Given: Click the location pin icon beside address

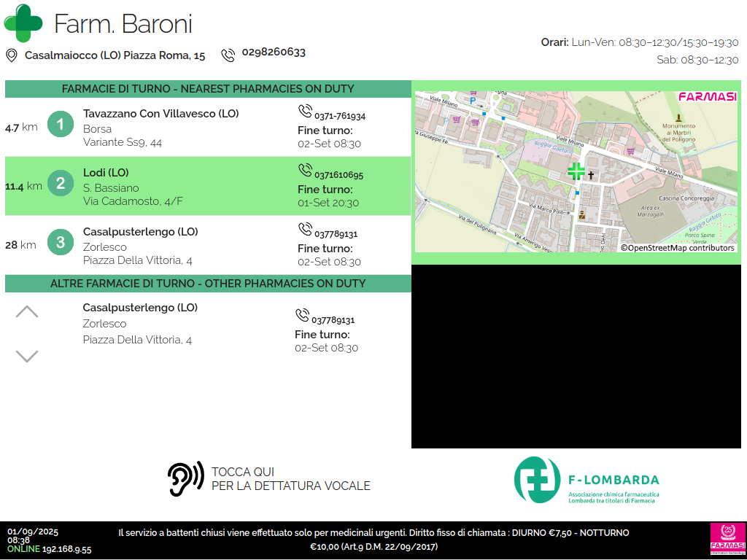Looking at the screenshot, I should point(12,55).
